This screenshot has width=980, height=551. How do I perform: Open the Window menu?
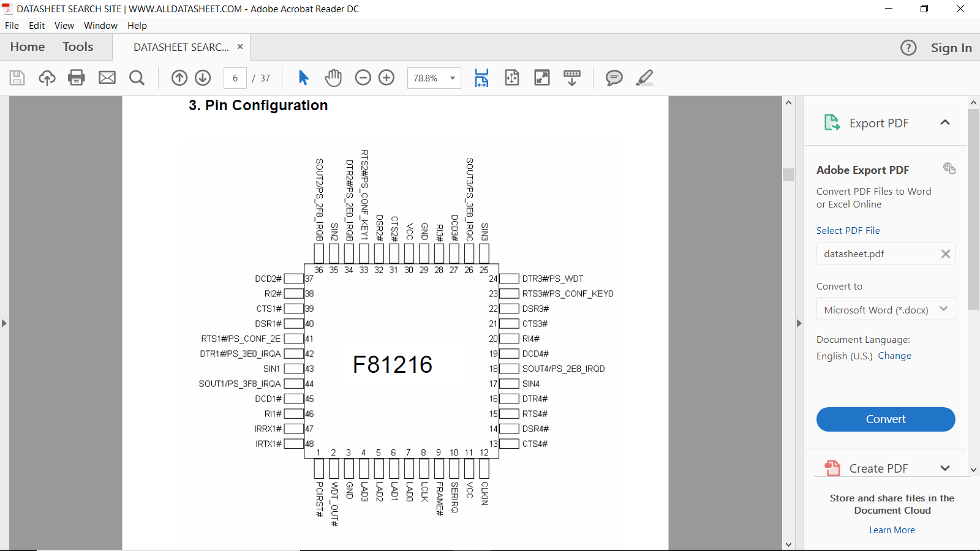[x=100, y=26]
